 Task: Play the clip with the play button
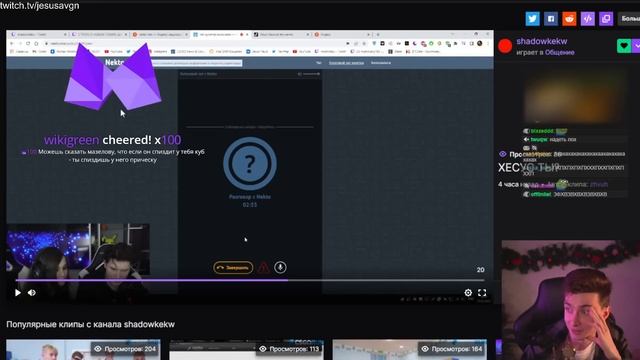pyautogui.click(x=18, y=293)
